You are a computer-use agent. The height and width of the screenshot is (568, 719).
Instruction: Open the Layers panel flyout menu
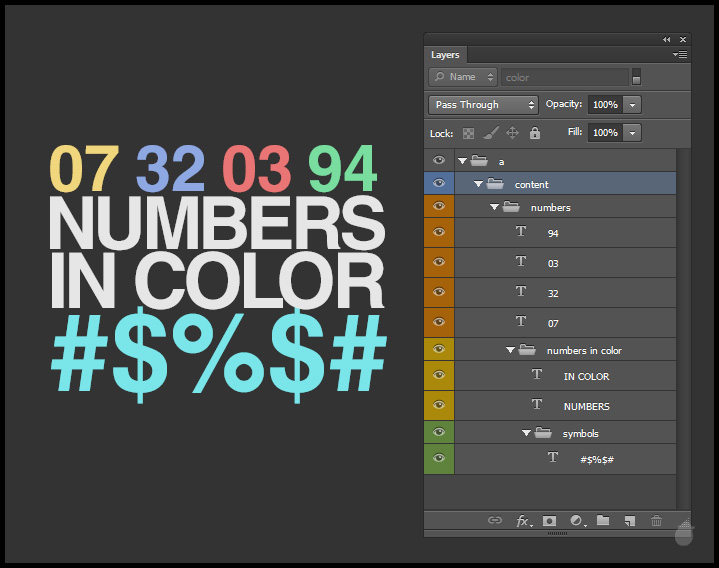681,54
